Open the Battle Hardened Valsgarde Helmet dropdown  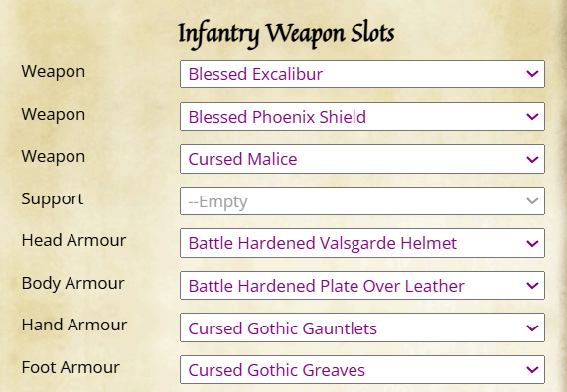click(x=362, y=243)
